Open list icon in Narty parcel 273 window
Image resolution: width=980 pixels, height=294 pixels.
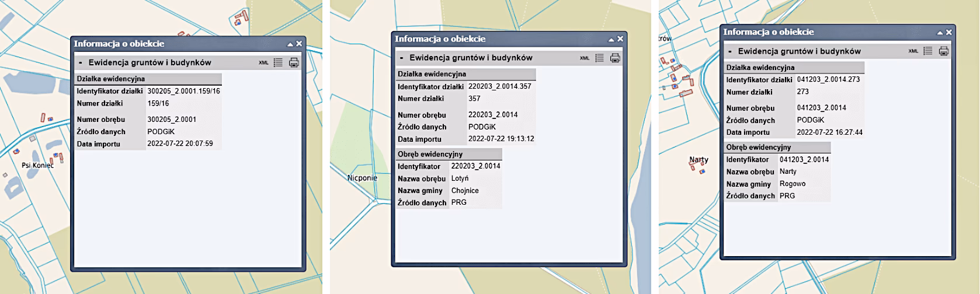pos(928,51)
